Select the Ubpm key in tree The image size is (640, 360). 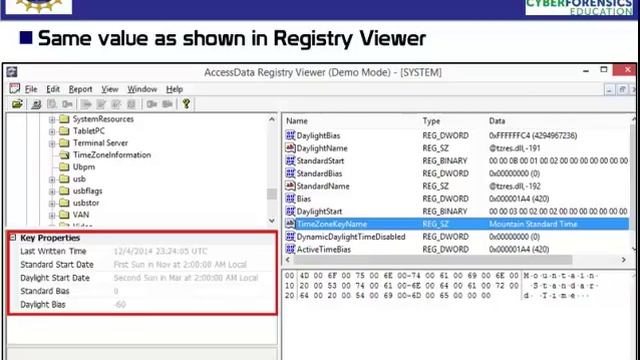point(84,167)
